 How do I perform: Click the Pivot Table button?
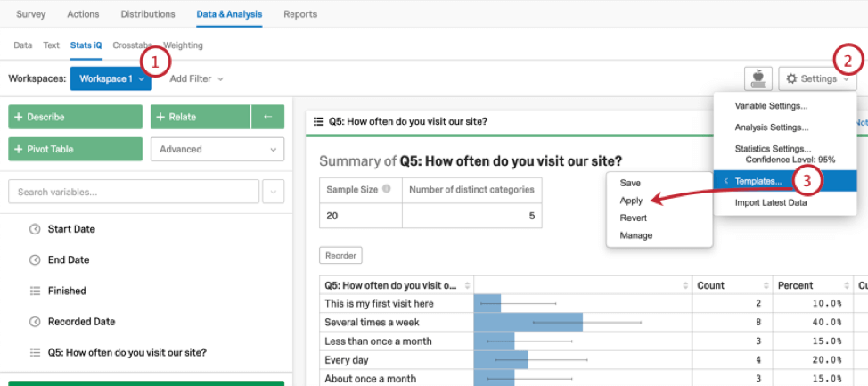click(75, 149)
